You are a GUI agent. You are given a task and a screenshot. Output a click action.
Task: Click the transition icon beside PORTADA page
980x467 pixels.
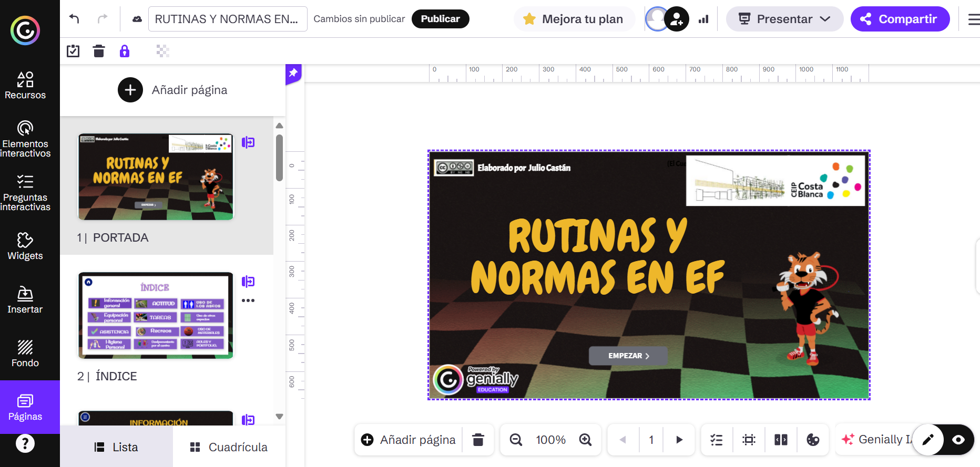(248, 142)
